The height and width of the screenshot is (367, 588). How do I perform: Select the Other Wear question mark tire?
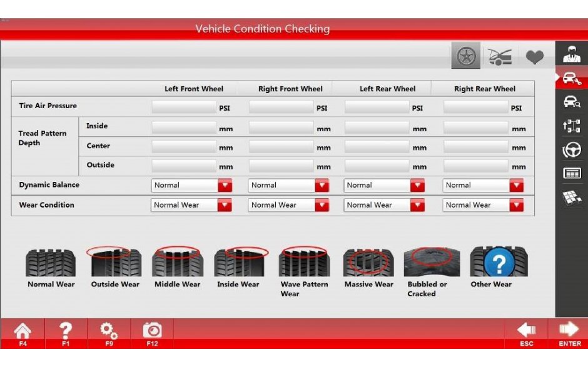499,262
